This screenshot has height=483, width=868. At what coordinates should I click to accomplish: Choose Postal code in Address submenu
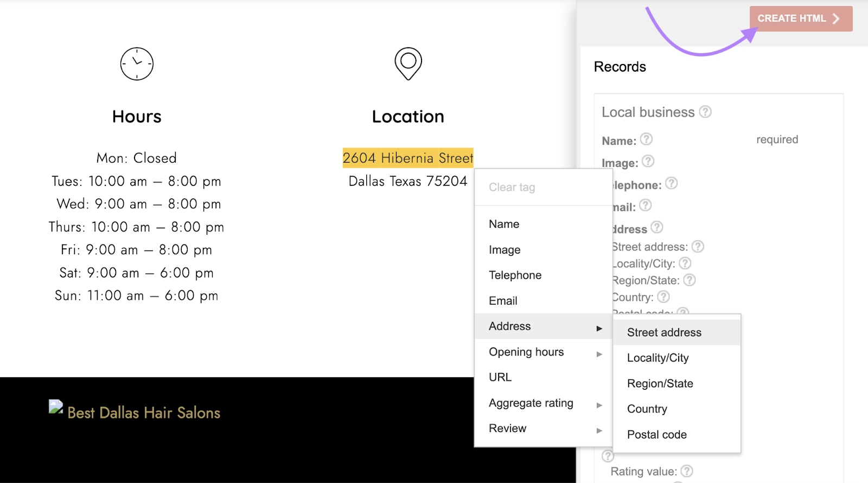pos(656,435)
